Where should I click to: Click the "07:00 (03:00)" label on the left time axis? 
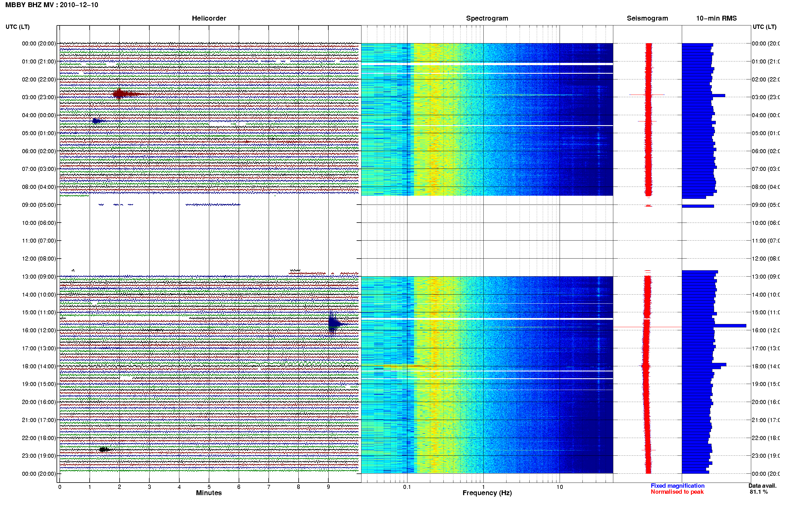click(39, 169)
